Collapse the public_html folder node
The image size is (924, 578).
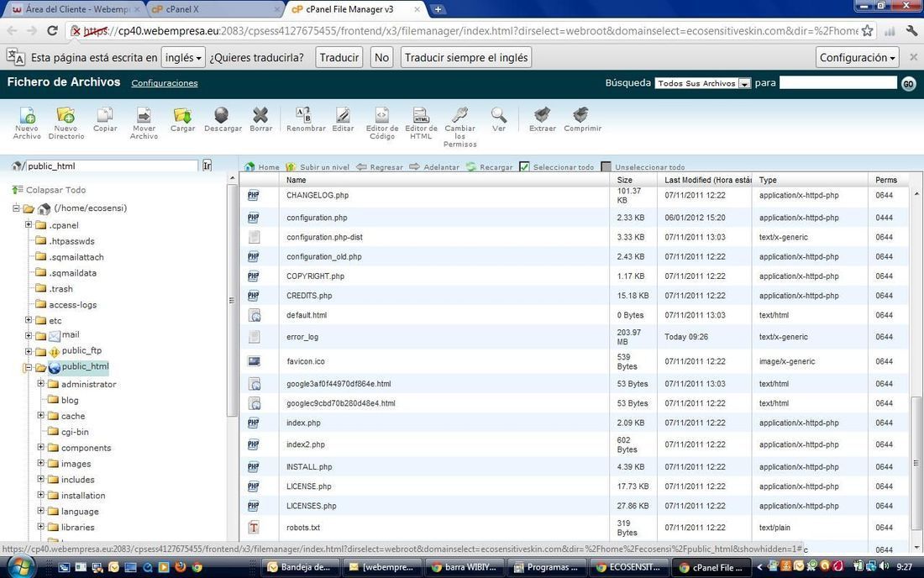tap(28, 367)
